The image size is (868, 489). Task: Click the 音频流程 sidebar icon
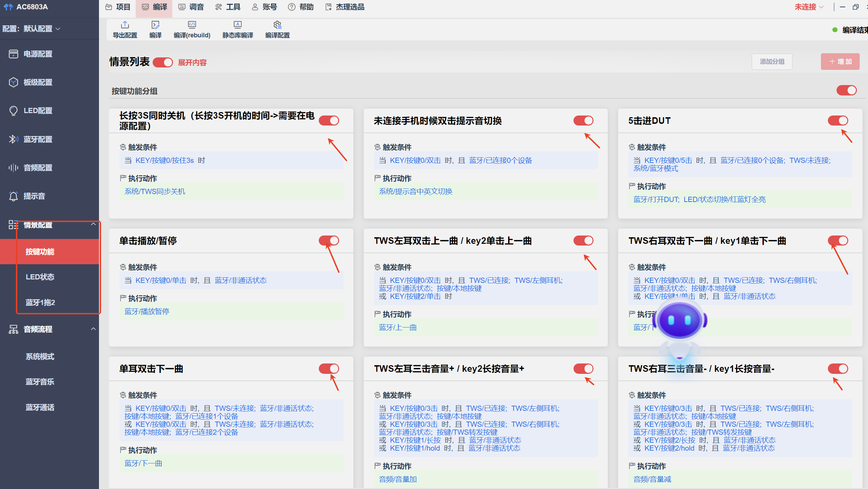[x=13, y=329]
